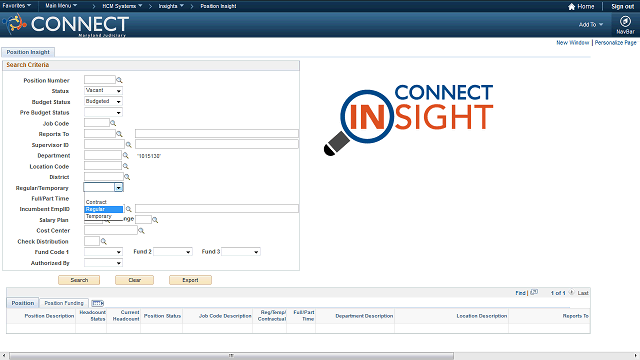
Task: Click the Position Status column header
Action: coord(162,316)
